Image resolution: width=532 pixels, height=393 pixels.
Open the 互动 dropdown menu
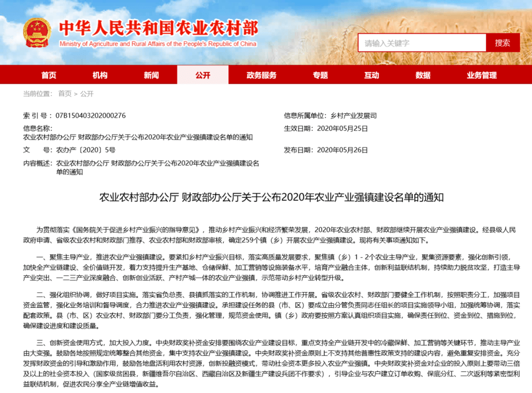373,74
